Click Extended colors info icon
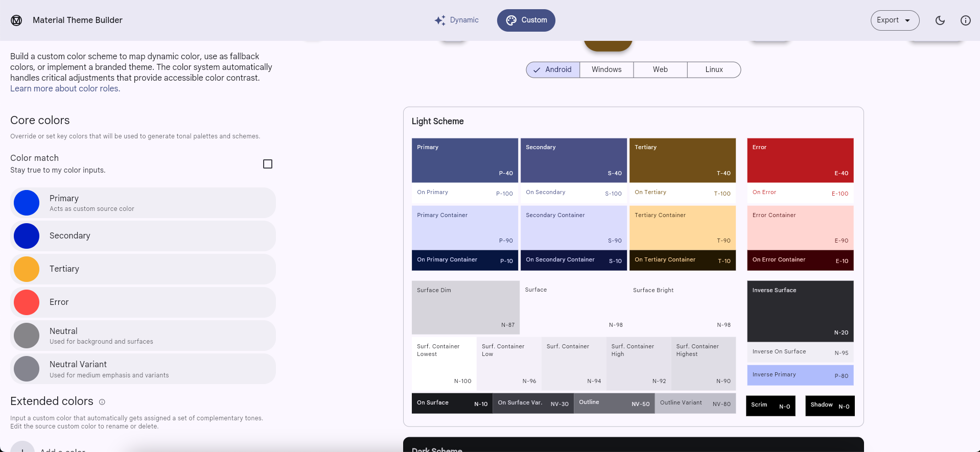The image size is (980, 452). coord(102,402)
